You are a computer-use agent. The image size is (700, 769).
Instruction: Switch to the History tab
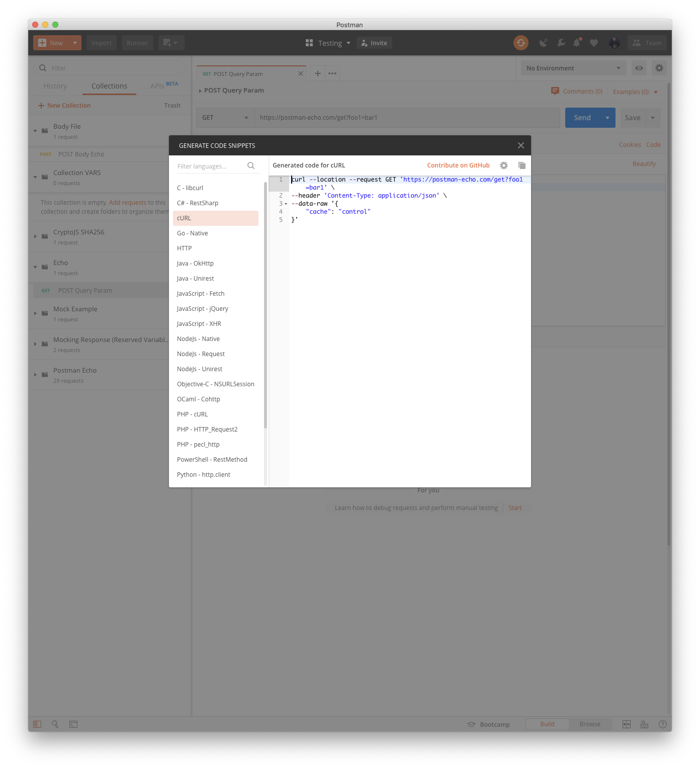coord(55,86)
